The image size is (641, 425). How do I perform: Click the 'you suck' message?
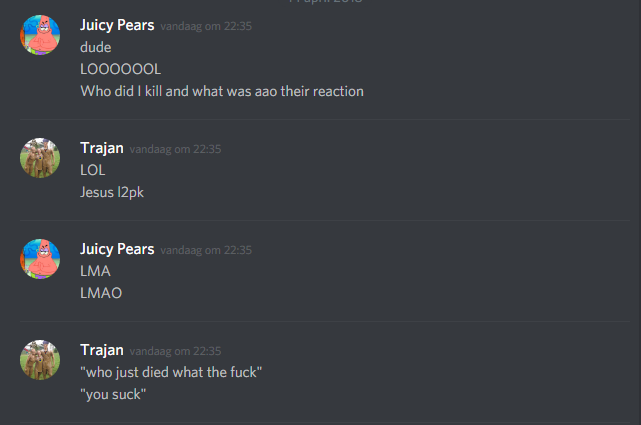click(x=113, y=394)
